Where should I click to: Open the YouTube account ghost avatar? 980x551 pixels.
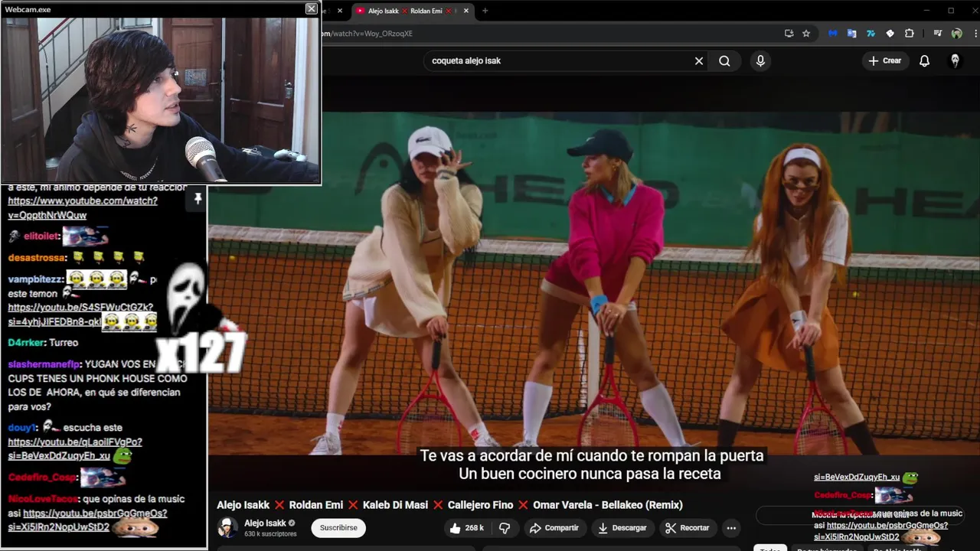[955, 60]
